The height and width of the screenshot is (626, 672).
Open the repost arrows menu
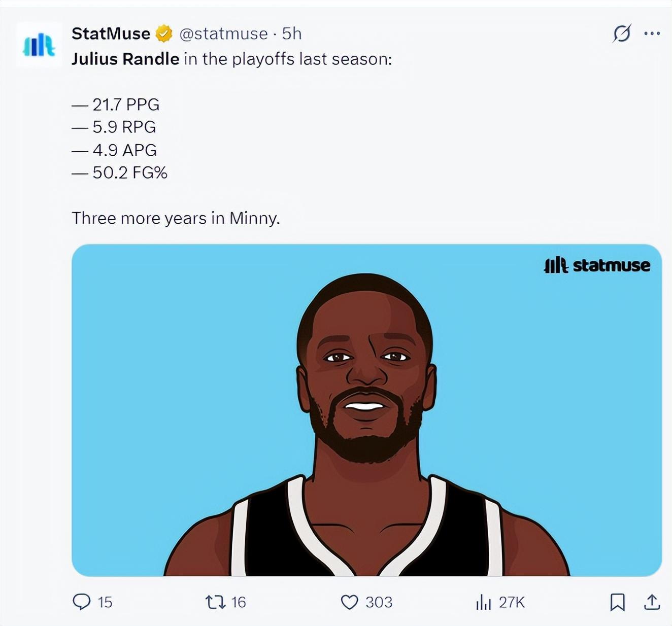(x=215, y=602)
